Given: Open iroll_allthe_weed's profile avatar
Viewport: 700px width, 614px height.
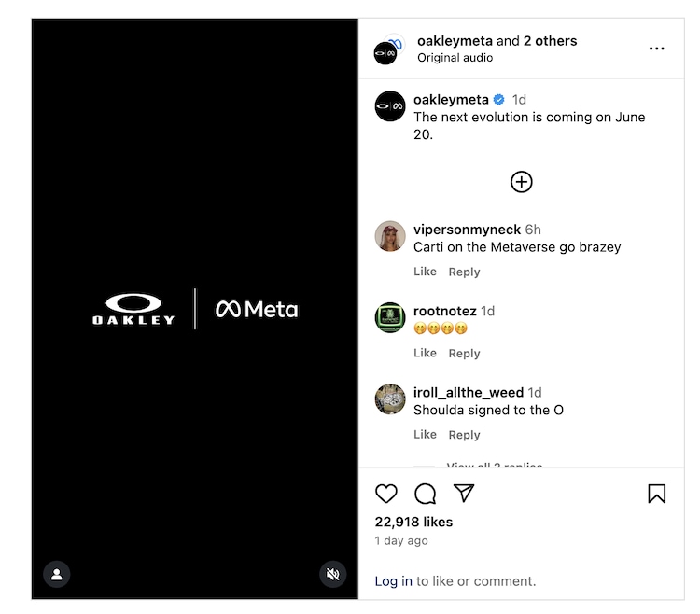Looking at the screenshot, I should pos(390,399).
